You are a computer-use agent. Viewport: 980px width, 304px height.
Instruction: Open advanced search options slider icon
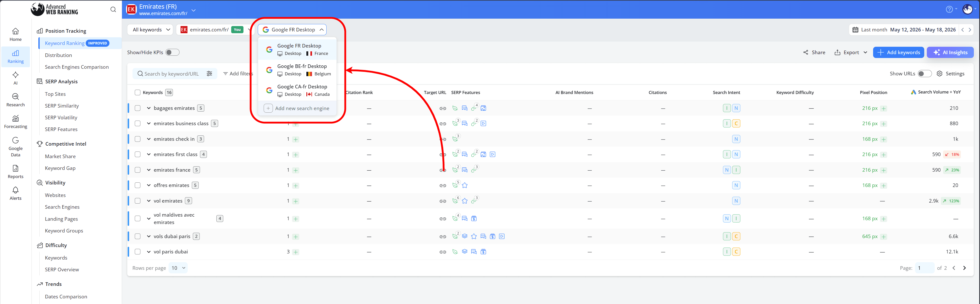click(209, 74)
